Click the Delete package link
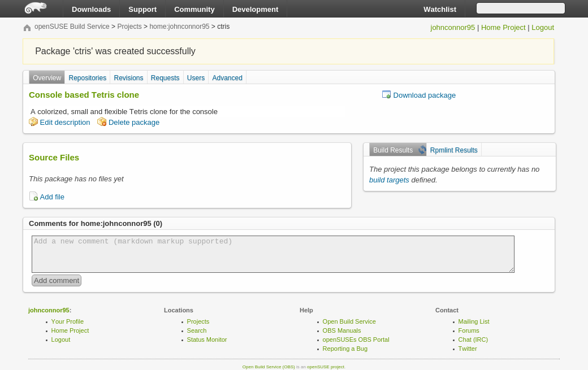Viewport: 588px width, 370px height. point(134,123)
